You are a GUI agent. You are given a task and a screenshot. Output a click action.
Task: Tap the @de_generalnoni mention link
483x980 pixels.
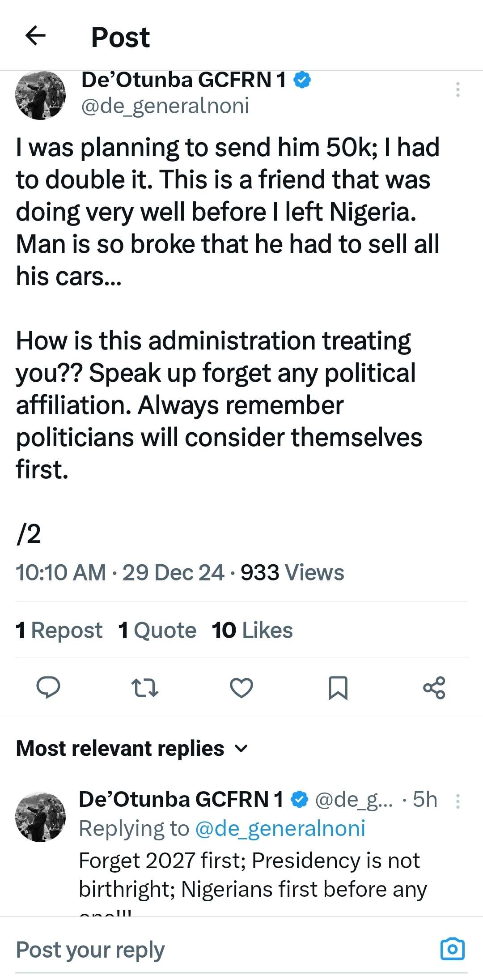pos(280,828)
